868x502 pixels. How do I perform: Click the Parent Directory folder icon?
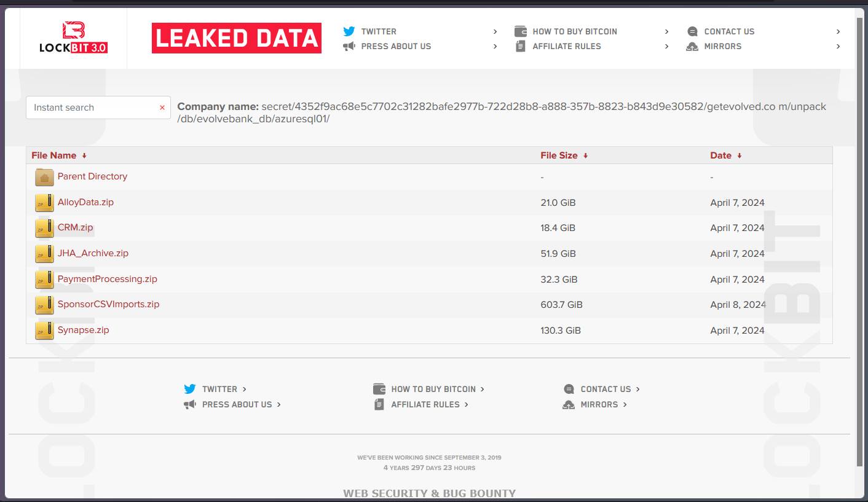[x=44, y=177]
